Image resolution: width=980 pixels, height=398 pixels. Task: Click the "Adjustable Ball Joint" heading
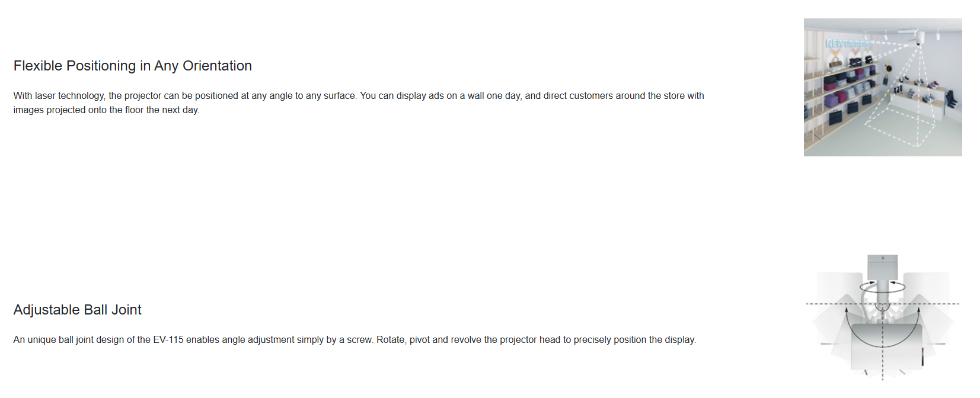pyautogui.click(x=77, y=310)
